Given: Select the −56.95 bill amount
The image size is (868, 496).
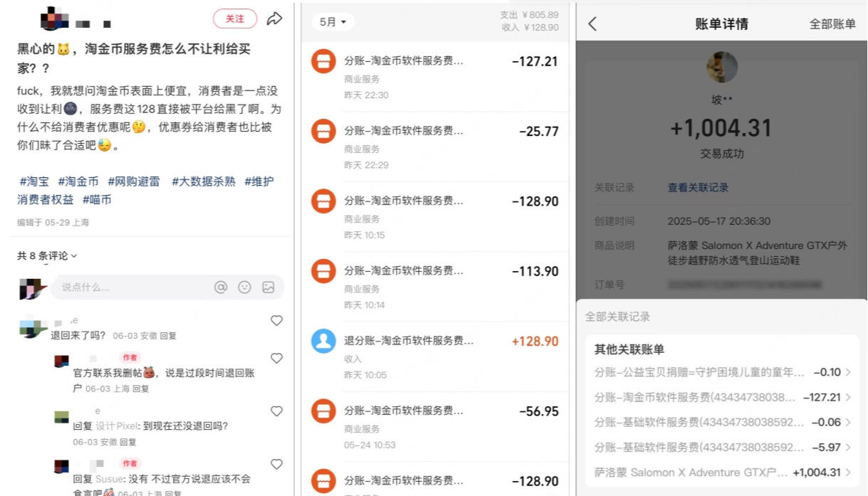Looking at the screenshot, I should [x=539, y=411].
